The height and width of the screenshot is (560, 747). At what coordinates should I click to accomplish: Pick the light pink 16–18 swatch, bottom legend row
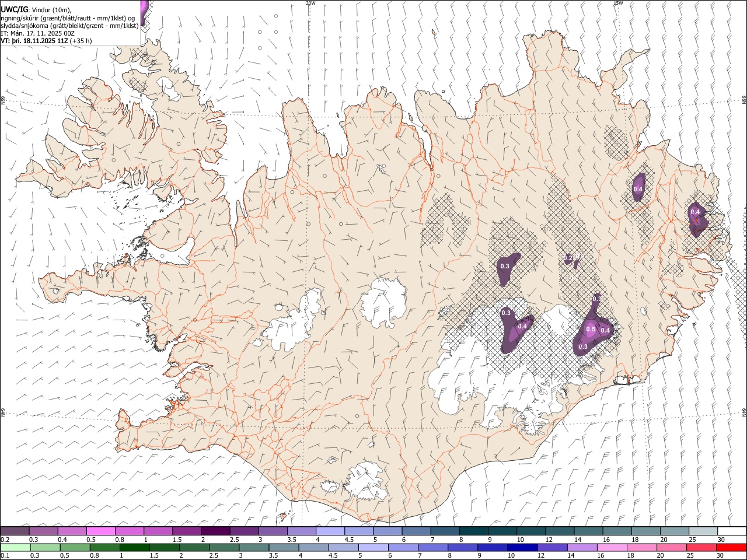(x=612, y=548)
